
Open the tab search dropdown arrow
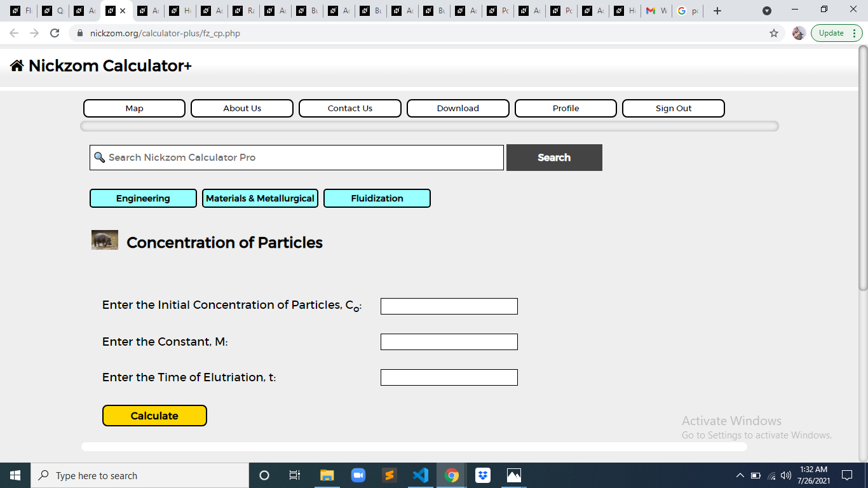point(767,11)
